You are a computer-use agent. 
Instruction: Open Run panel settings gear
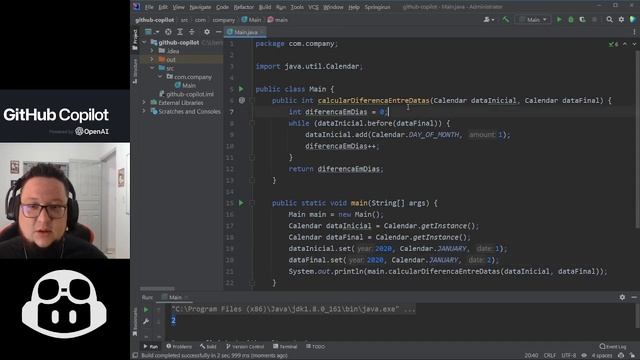point(622,297)
